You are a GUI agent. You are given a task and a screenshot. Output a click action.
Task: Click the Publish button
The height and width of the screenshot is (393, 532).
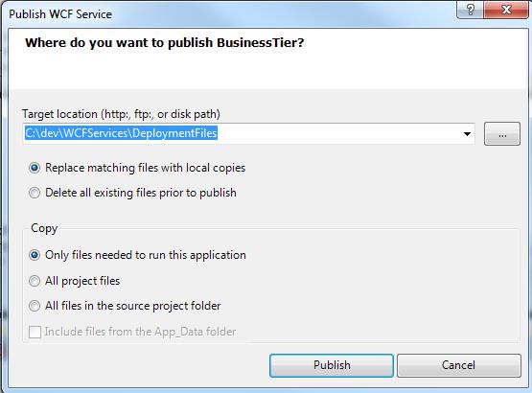click(x=332, y=365)
